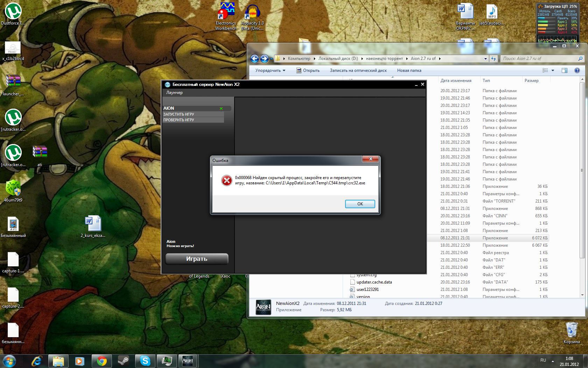
Task: Click OK in the error dialog
Action: 360,204
